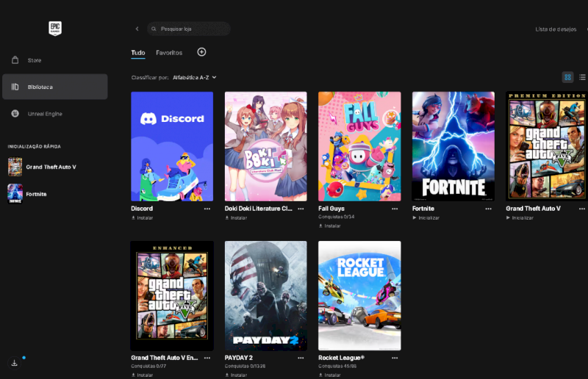Switch to list view

pyautogui.click(x=582, y=77)
